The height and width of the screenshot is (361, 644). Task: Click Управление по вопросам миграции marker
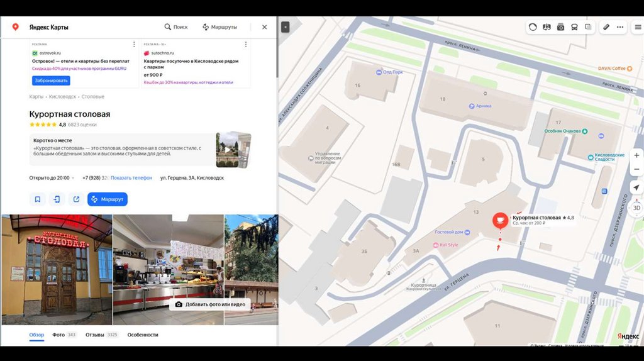[x=311, y=158]
